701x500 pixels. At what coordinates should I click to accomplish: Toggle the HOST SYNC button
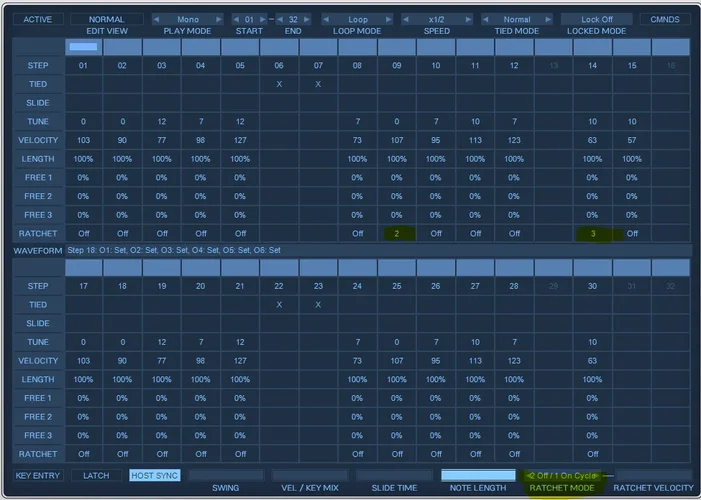pyautogui.click(x=154, y=475)
